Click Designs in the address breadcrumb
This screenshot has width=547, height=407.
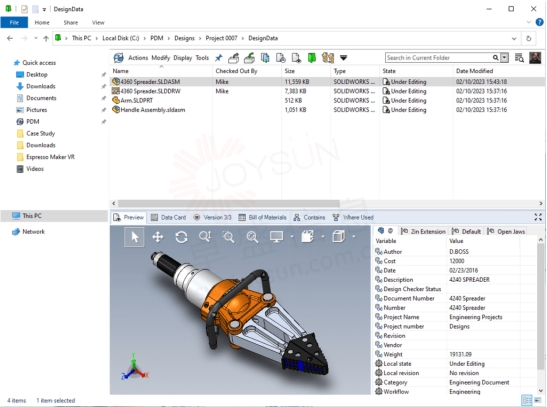(185, 38)
